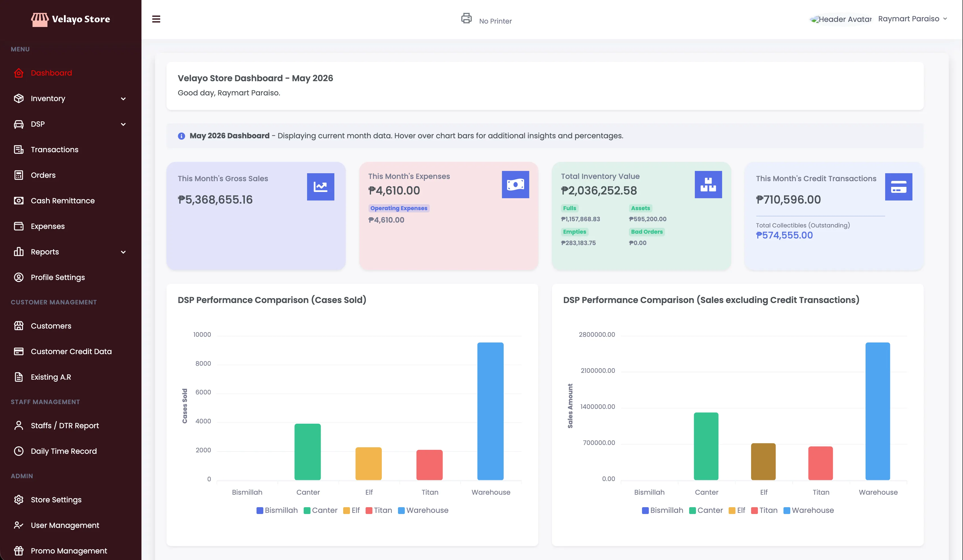Click the Fulls inventory badge
The height and width of the screenshot is (560, 963).
click(x=569, y=208)
